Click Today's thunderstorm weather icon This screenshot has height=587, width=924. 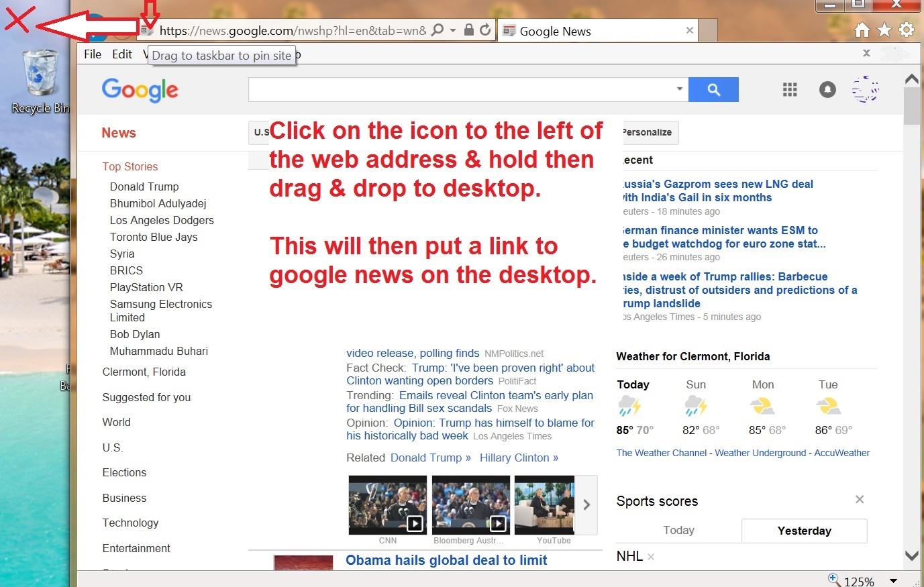(629, 406)
